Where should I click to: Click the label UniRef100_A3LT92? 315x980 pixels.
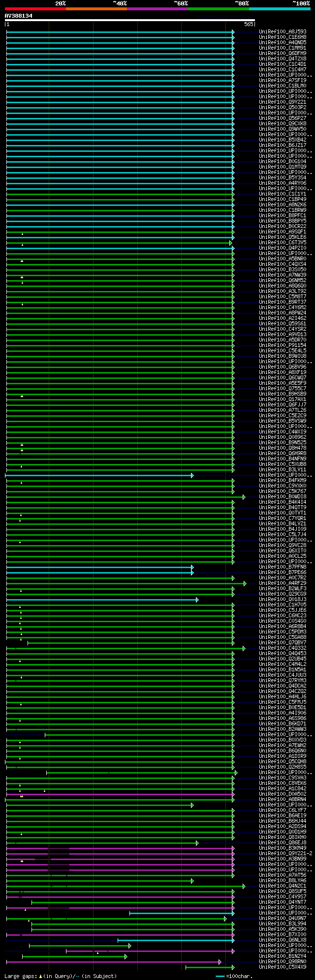(x=283, y=291)
